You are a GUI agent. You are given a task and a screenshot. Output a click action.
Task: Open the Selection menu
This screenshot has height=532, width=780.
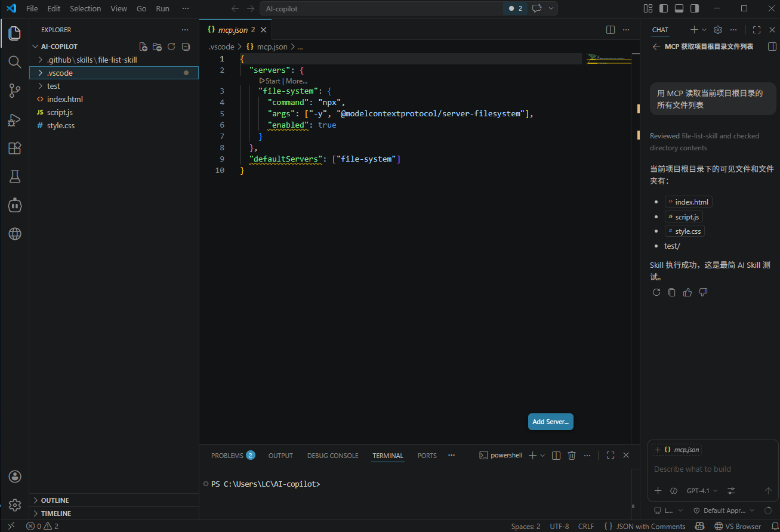pos(85,9)
